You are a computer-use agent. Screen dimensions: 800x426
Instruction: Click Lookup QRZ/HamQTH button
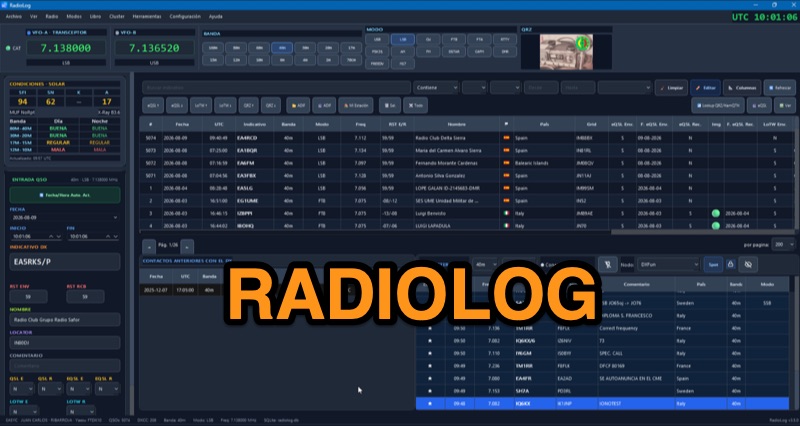tap(718, 106)
